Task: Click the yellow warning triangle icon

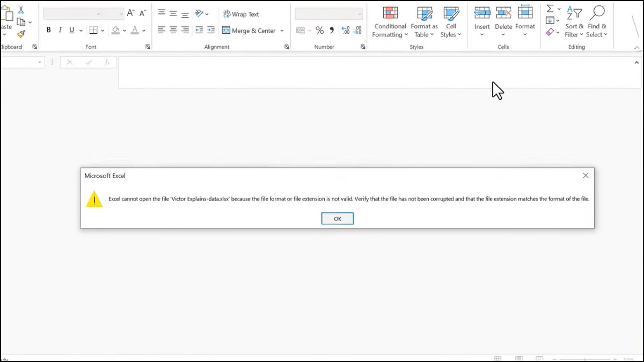Action: 94,199
